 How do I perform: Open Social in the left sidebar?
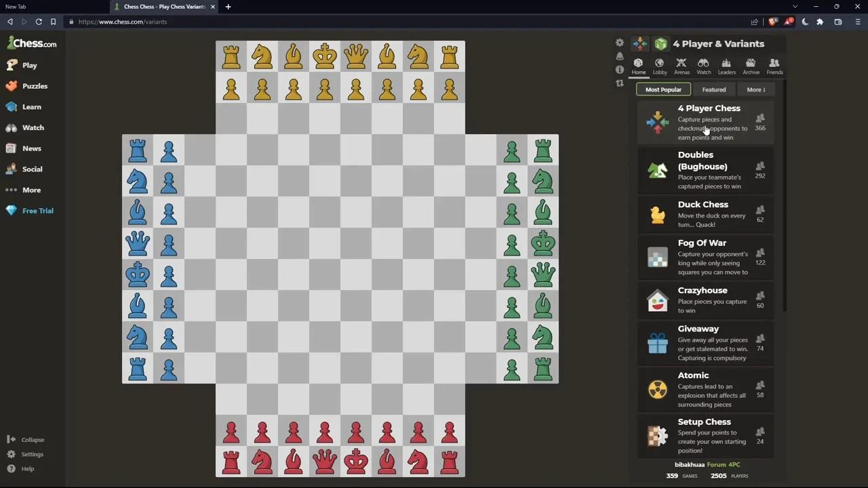[24, 169]
